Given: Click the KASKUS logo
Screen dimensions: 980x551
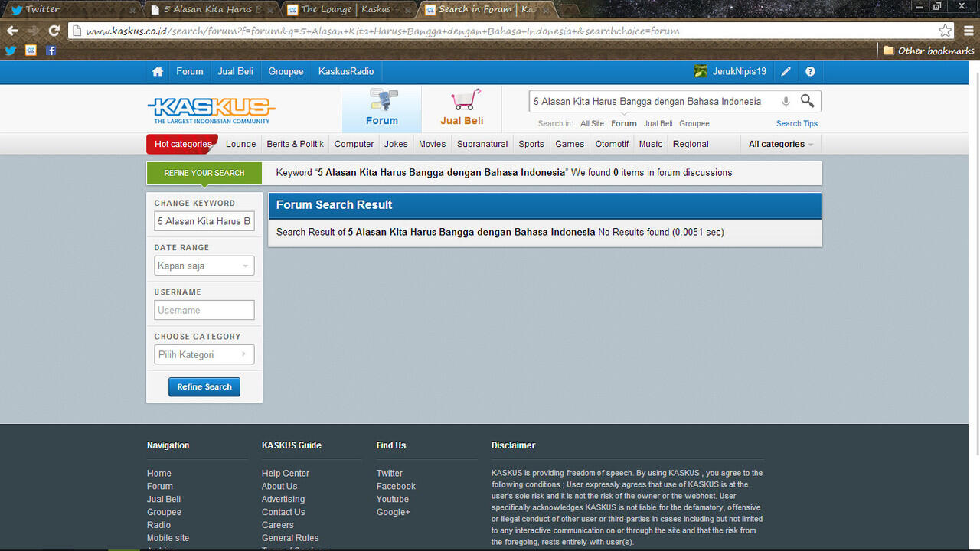Looking at the screenshot, I should point(211,109).
